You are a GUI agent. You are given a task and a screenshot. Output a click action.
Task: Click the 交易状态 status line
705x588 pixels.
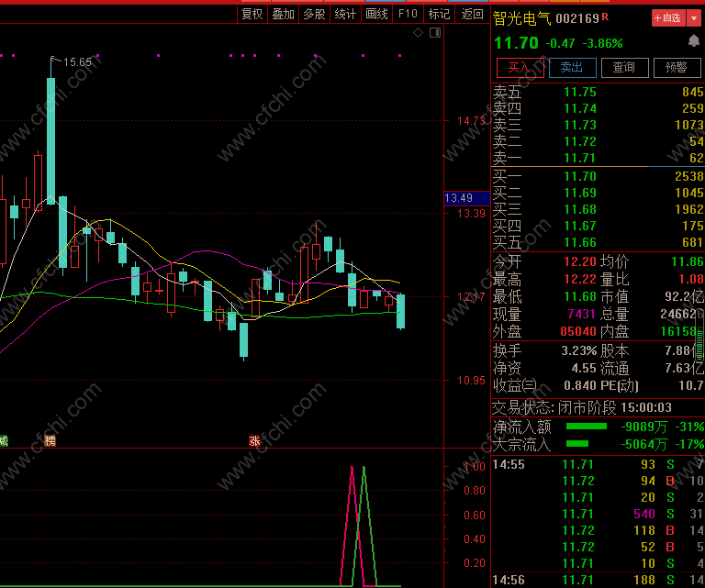pos(582,408)
